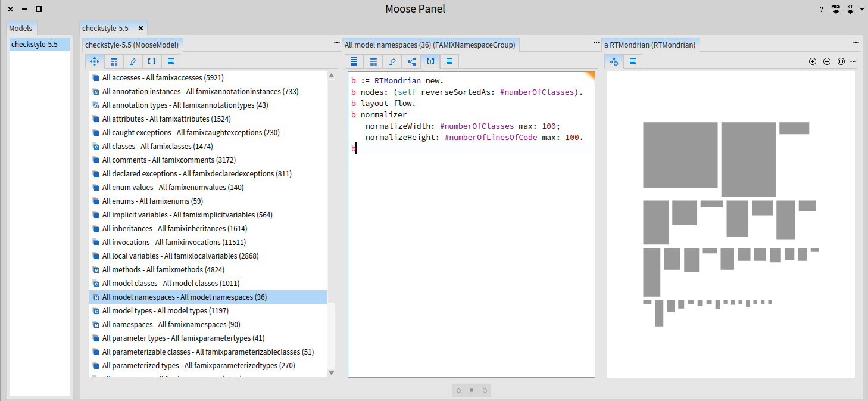This screenshot has width=868, height=401.
Task: Open the RTMondrian pane title ellipsis menu
Action: (x=856, y=43)
